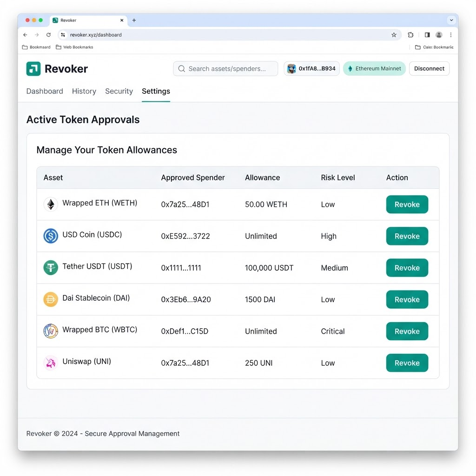Click the Revoker browser tab title

68,20
